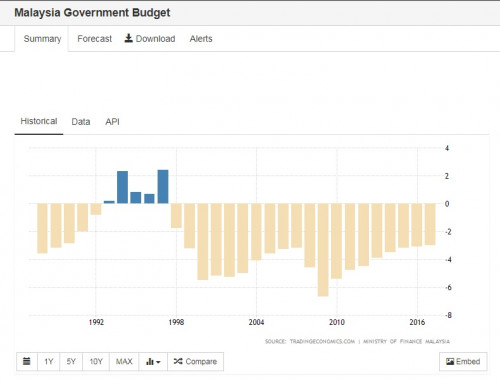The width and height of the screenshot is (500, 382).
Task: Click the last deficit bar after 2016
Action: pos(430,224)
